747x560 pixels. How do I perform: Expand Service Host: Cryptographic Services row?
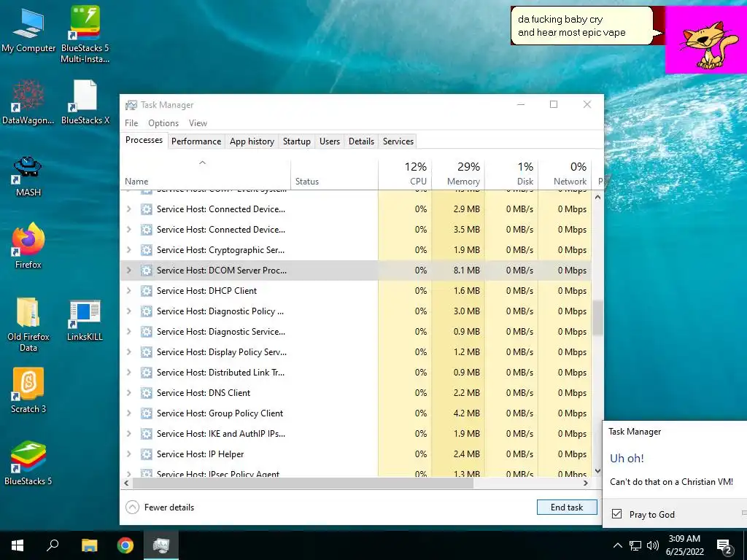click(x=128, y=249)
